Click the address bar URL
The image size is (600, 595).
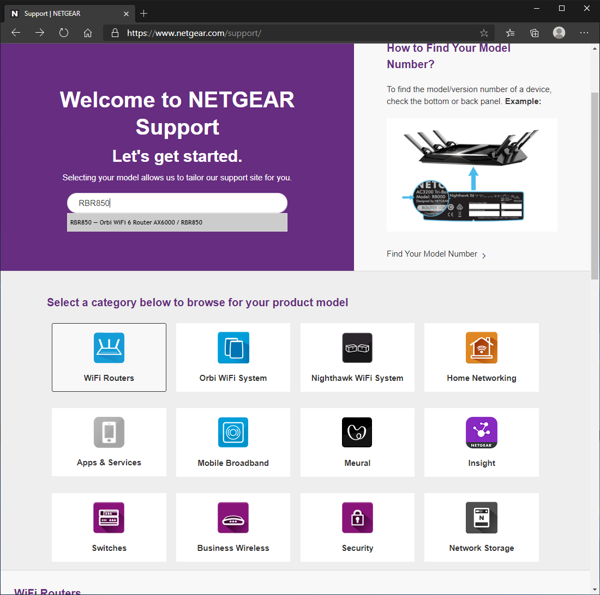click(x=194, y=33)
